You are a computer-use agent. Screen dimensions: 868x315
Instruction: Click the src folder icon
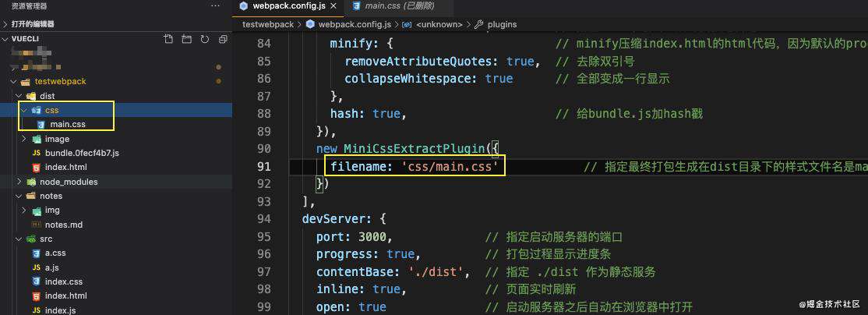[30, 239]
